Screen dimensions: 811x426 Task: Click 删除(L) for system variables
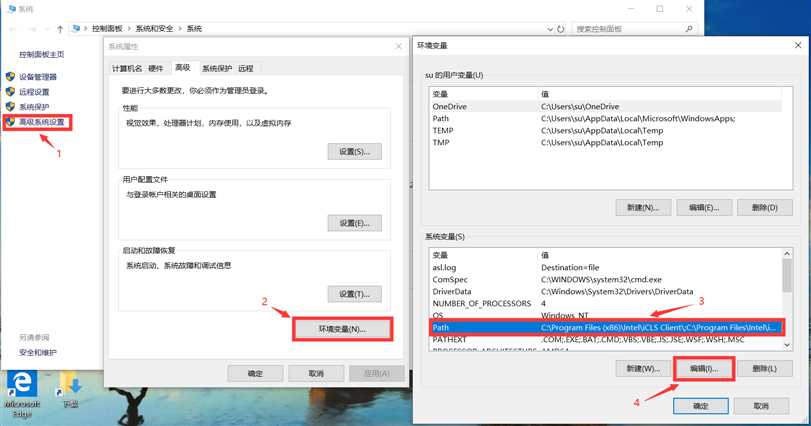(764, 369)
